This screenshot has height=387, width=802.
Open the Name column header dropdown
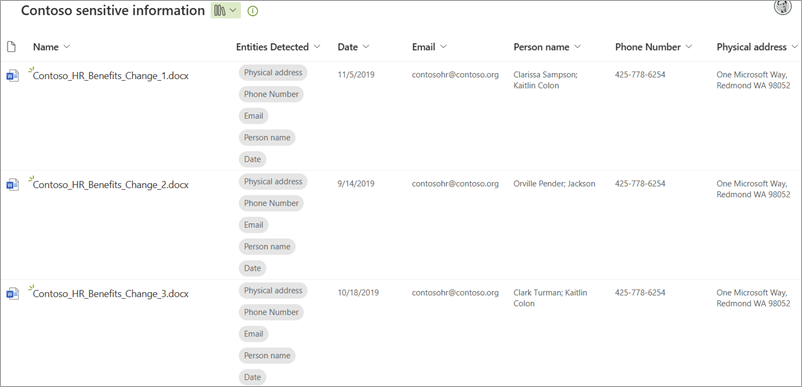click(52, 47)
